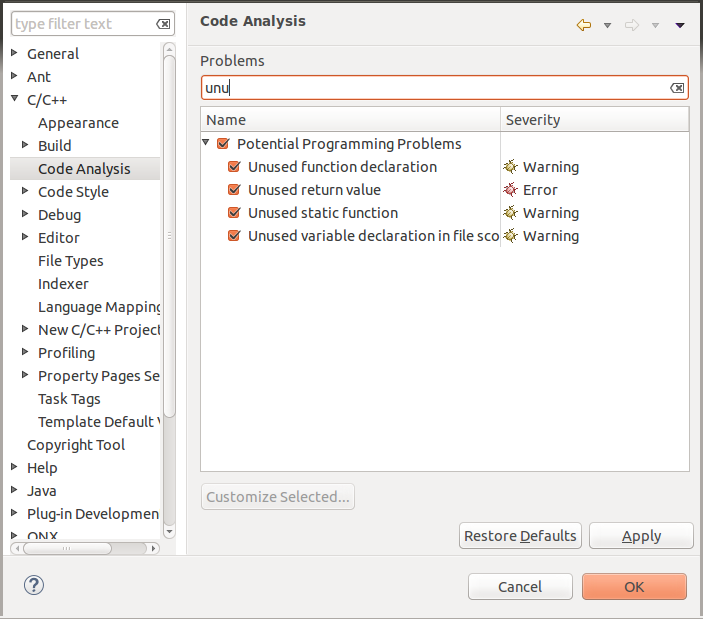Click the back navigation arrow icon
This screenshot has height=619, width=703.
coord(584,25)
